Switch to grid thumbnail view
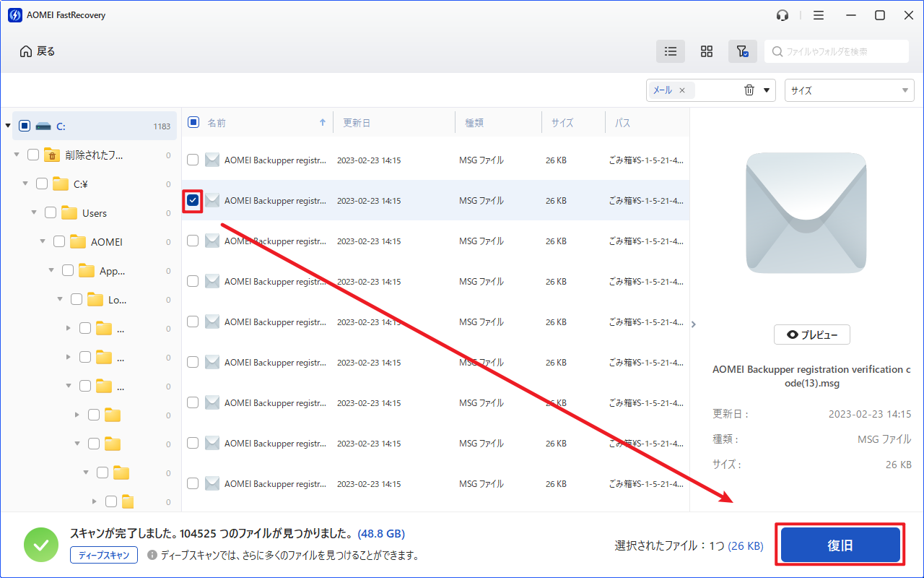The image size is (924, 578). point(707,51)
